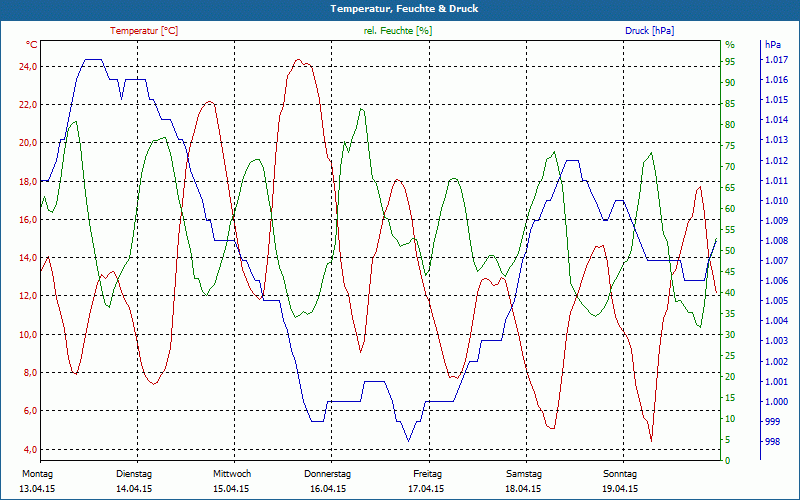Click the '1.017' pressure axis value
The height and width of the screenshot is (500, 800).
coord(777,60)
